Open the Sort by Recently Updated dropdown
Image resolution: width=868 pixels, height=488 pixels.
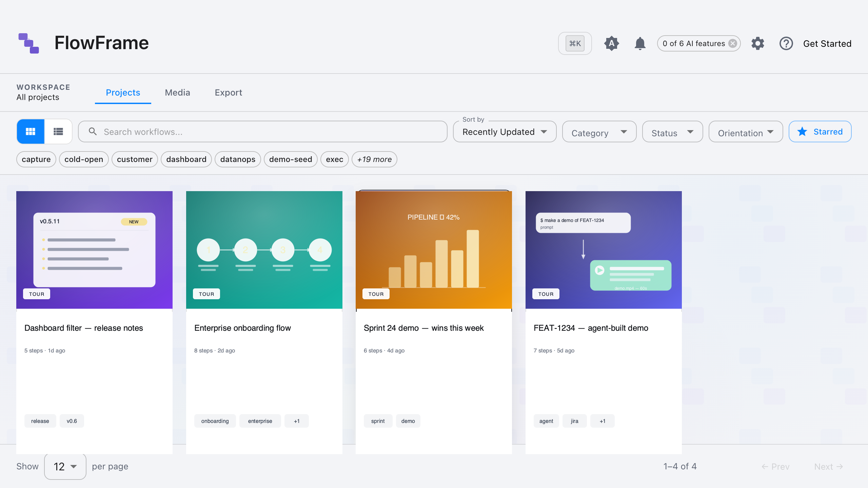pyautogui.click(x=505, y=131)
